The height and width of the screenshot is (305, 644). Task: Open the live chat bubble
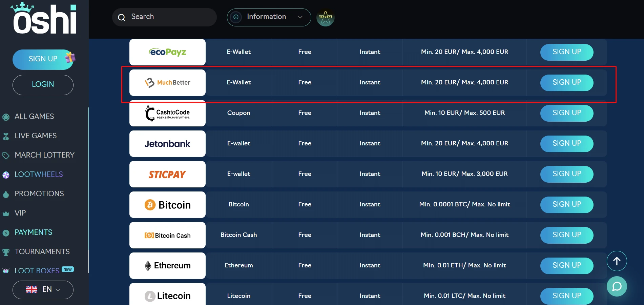[617, 286]
